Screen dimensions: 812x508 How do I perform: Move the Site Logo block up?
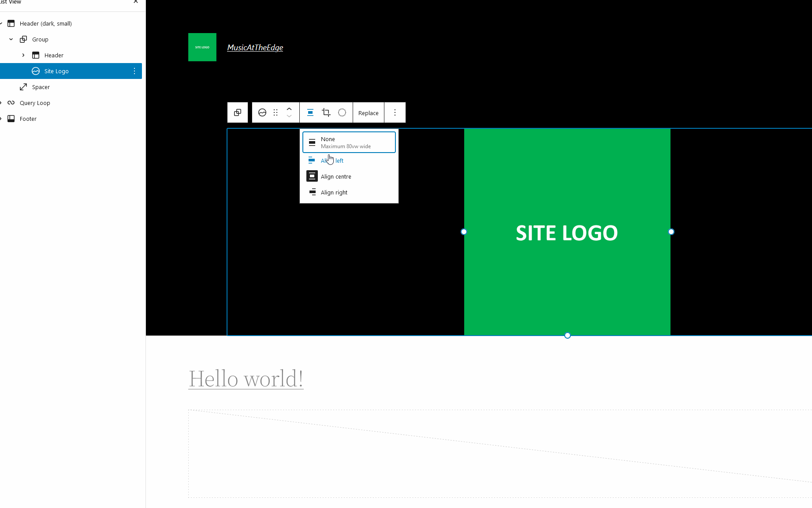pyautogui.click(x=289, y=108)
